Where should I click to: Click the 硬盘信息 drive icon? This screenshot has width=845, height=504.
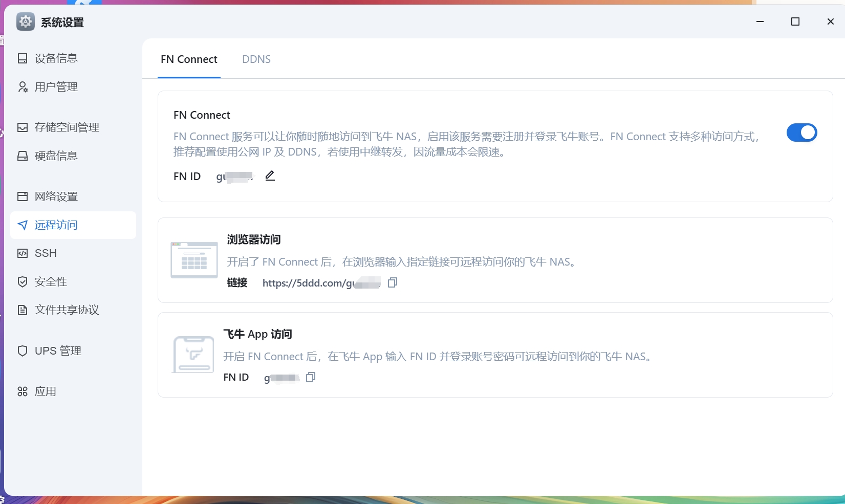point(23,156)
